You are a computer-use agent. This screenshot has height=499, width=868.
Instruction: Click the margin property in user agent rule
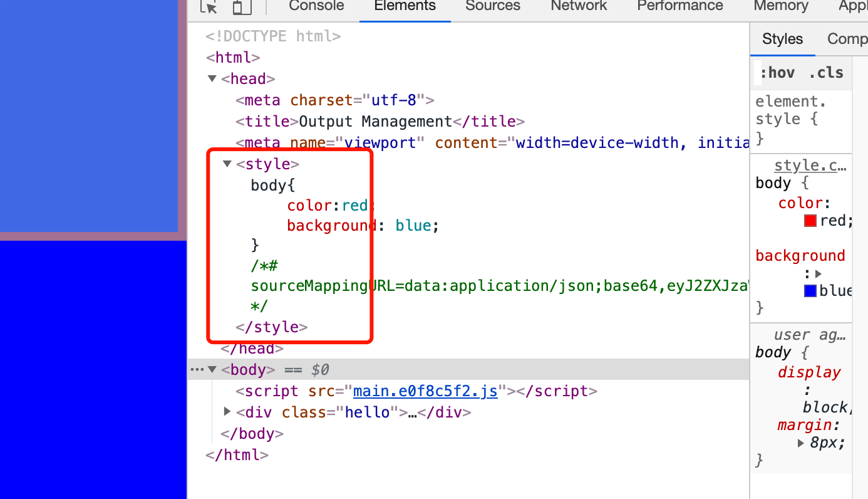[x=805, y=425]
